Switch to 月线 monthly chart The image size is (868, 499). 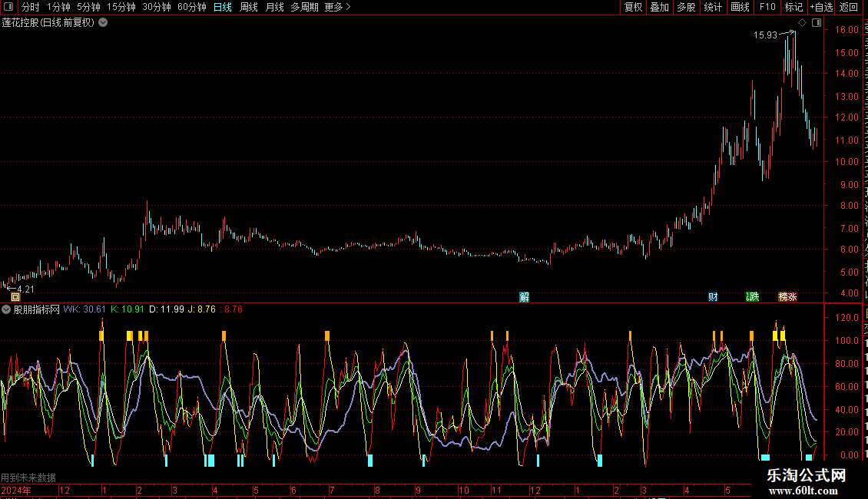pos(274,7)
